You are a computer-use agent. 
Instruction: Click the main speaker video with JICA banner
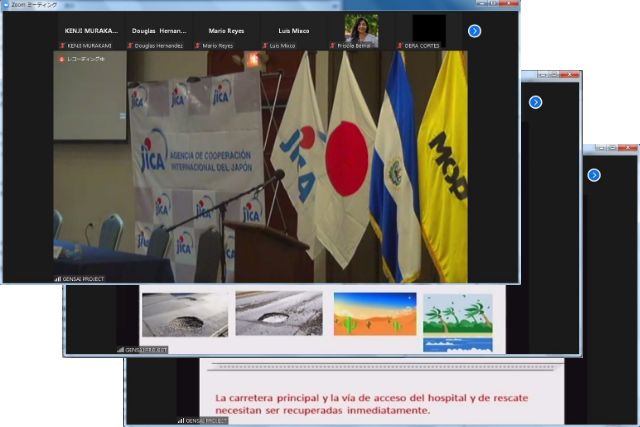(x=260, y=167)
